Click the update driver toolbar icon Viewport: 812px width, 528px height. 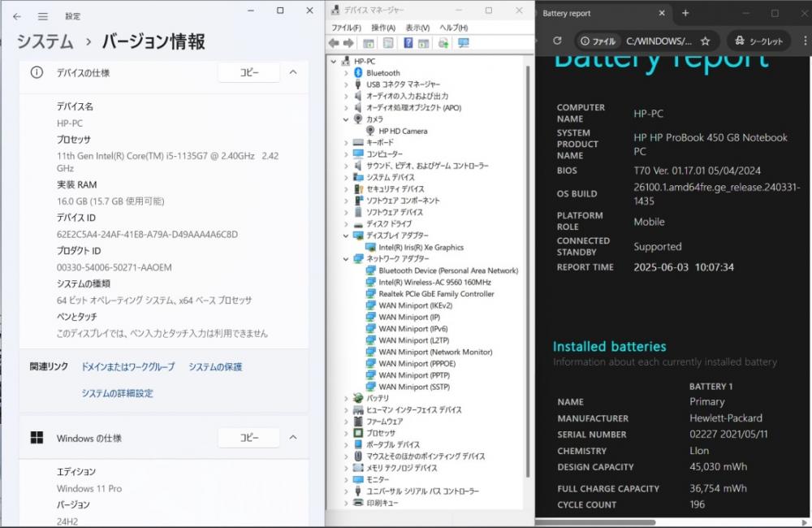click(443, 43)
